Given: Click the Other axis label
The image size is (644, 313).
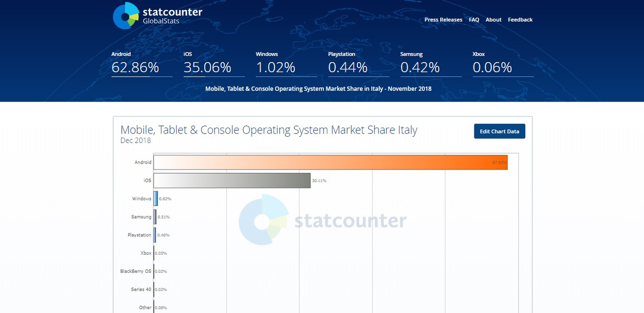Looking at the screenshot, I should 145,307.
